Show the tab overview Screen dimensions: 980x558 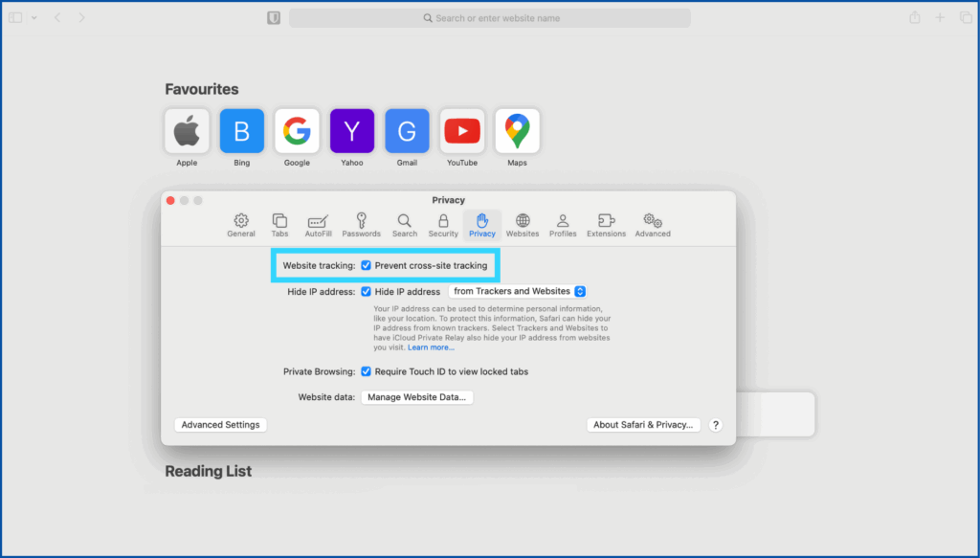pos(965,18)
